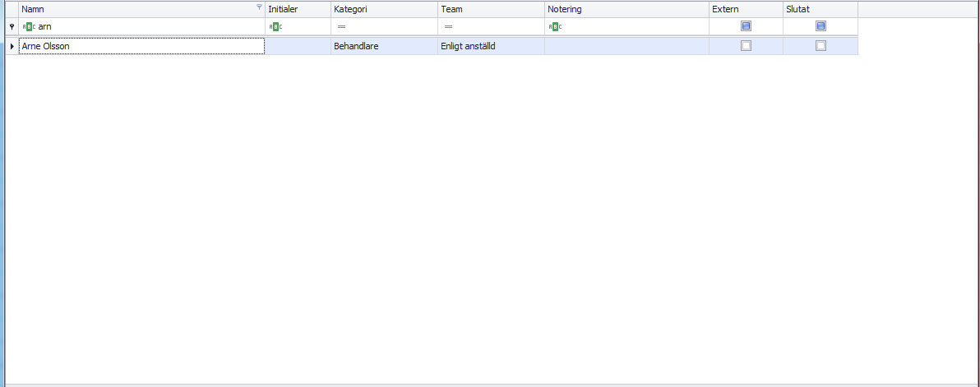Open Initialer filter operator icon
The width and height of the screenshot is (980, 387).
pyautogui.click(x=275, y=27)
